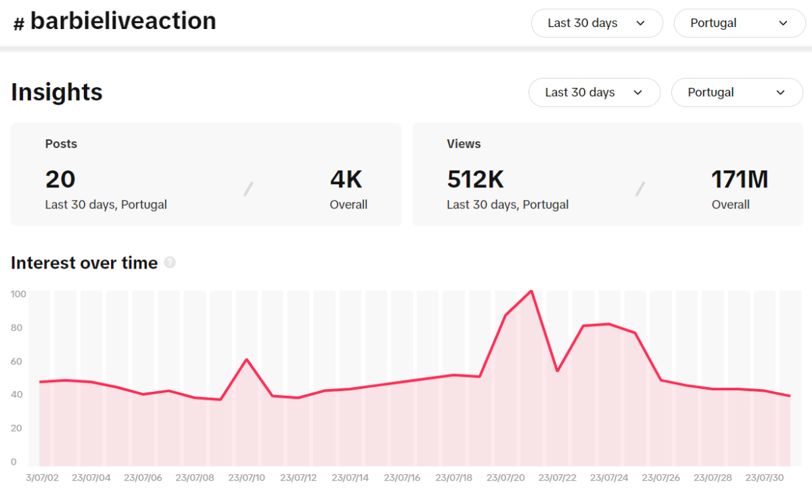Screen dimensions: 812x504
Task: Click the barbieliveaction hashtag title
Action: pos(123,22)
